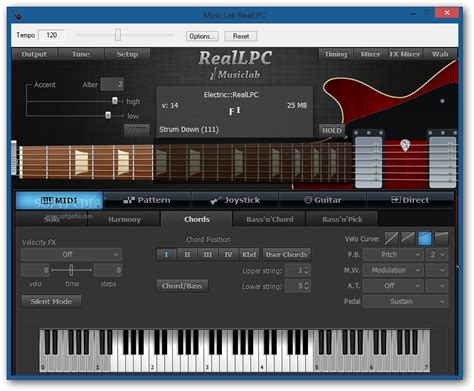
Task: Select the highlighted blue Velo Curve icon
Action: coord(425,239)
